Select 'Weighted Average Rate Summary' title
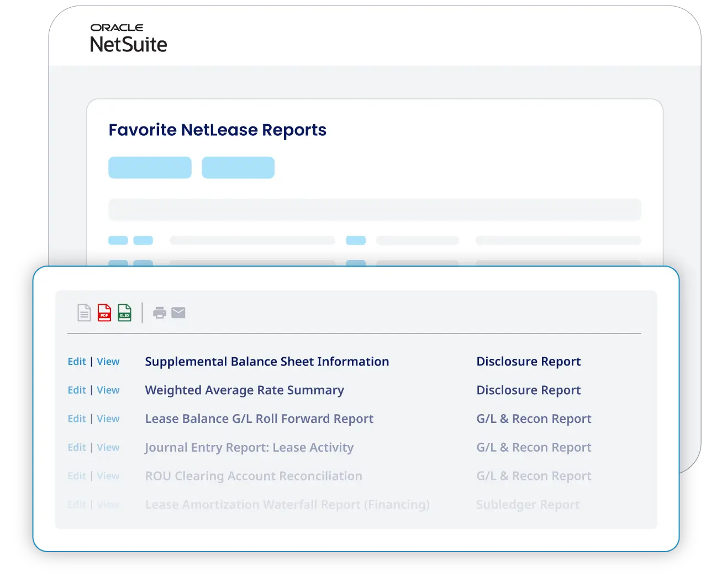 [x=244, y=390]
